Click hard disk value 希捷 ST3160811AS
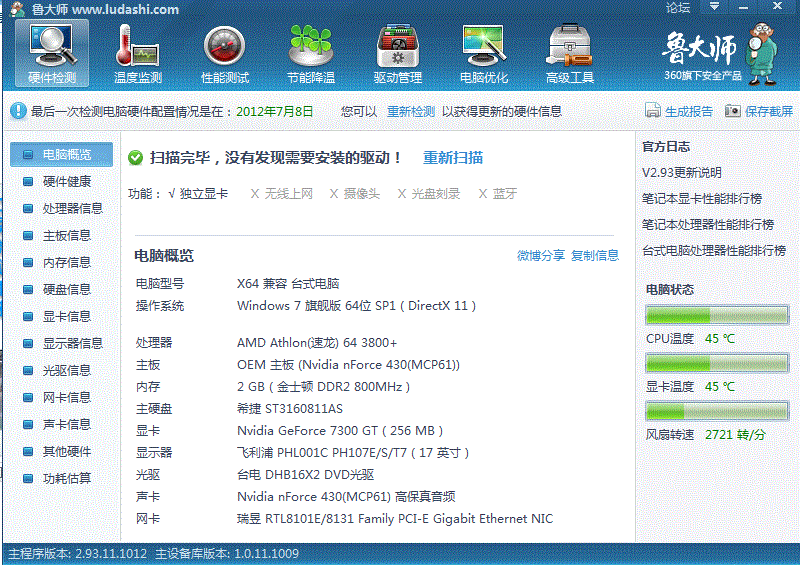This screenshot has width=800, height=565. click(x=290, y=409)
